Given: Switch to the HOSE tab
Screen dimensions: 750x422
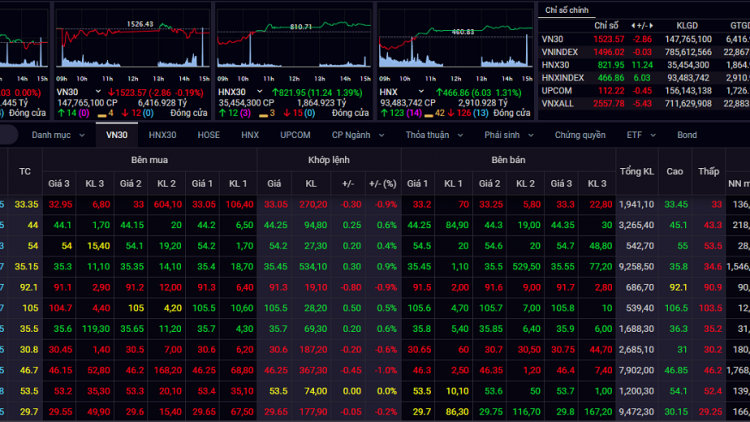Looking at the screenshot, I should [208, 134].
